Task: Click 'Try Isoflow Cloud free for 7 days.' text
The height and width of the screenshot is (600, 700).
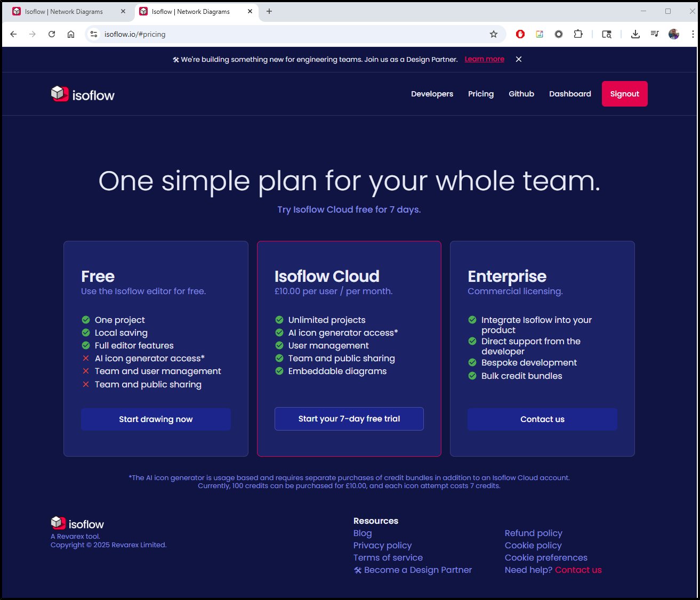Action: tap(349, 209)
